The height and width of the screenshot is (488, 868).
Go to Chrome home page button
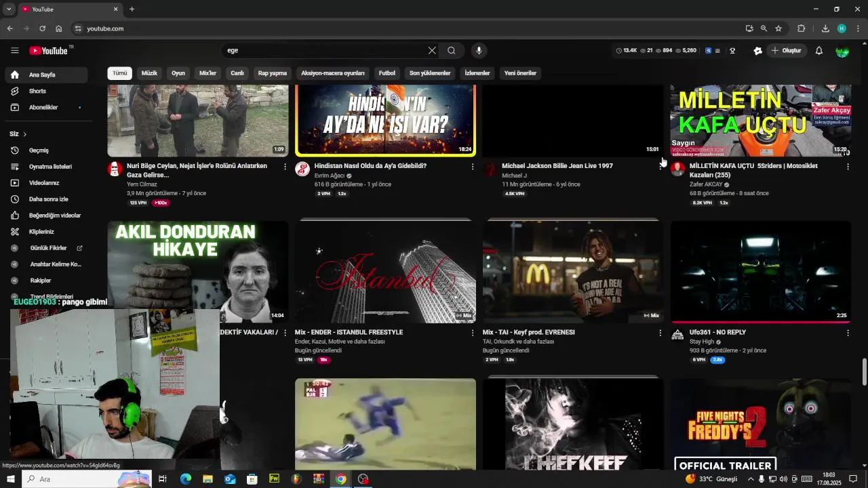point(58,28)
